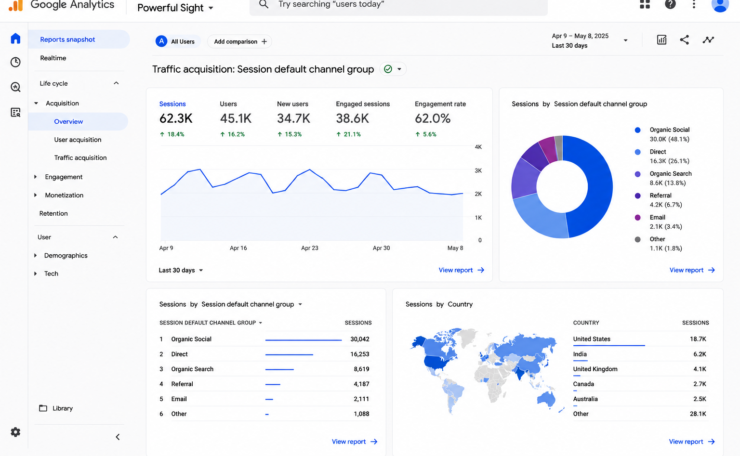Viewport: 740px width, 456px height.
Task: Click the Add comparison button
Action: pos(240,42)
